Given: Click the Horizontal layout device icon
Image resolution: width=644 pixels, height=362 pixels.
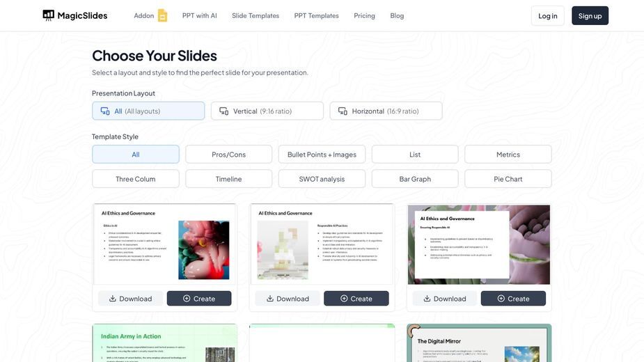Looking at the screenshot, I should pos(343,111).
